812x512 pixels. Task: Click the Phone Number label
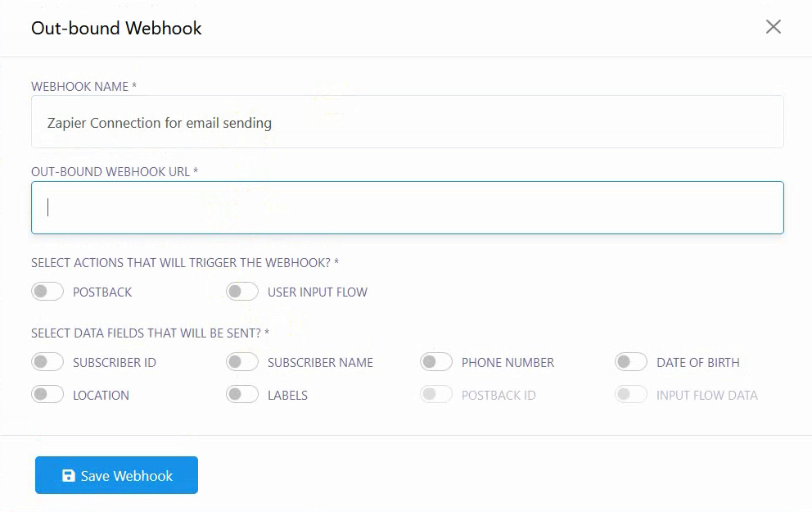pos(508,363)
